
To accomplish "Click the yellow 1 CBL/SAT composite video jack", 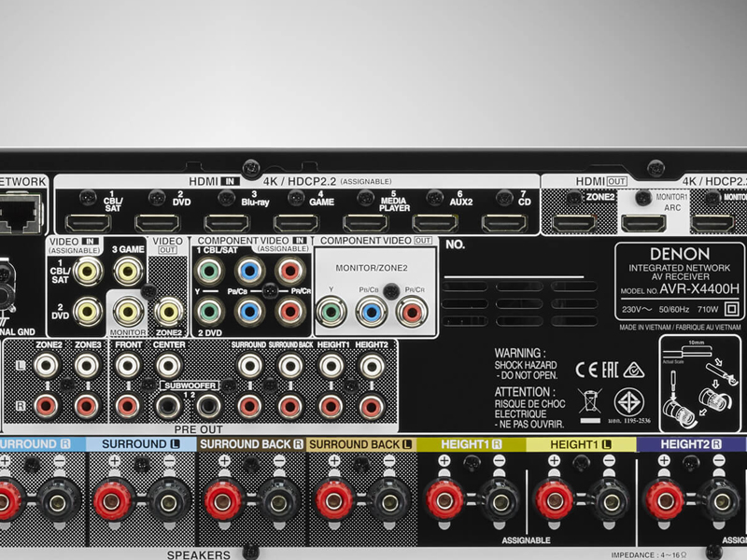I will (x=88, y=271).
